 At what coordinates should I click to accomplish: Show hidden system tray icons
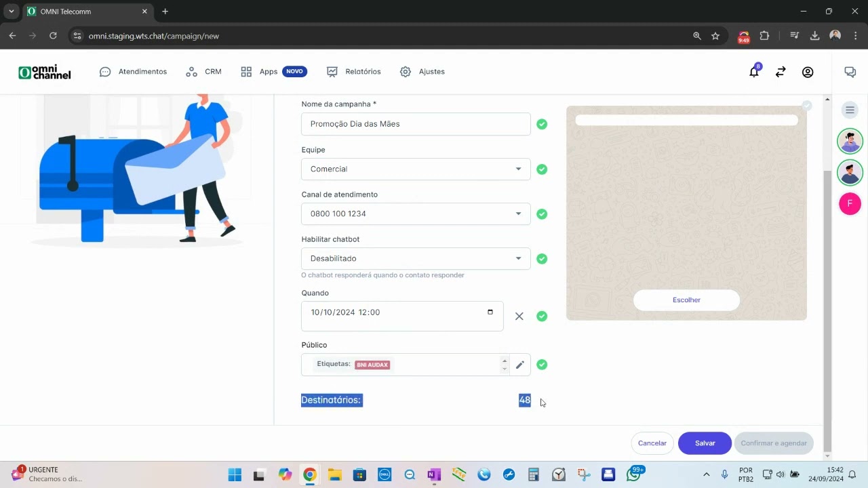(x=706, y=474)
